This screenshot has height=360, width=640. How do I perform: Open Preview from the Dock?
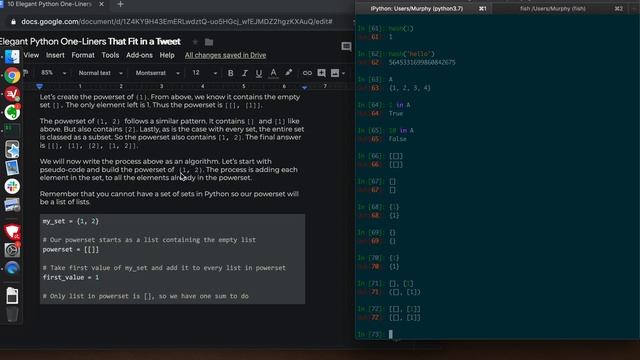tap(12, 168)
